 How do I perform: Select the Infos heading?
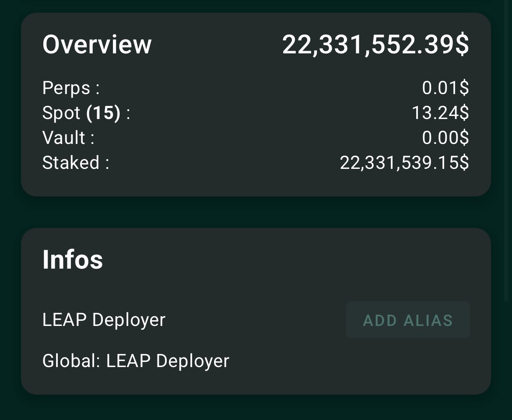pyautogui.click(x=73, y=259)
